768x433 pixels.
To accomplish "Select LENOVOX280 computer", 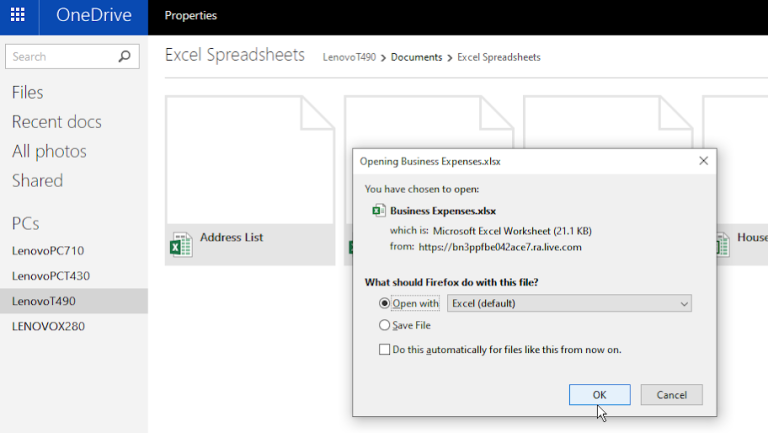I will coord(48,326).
